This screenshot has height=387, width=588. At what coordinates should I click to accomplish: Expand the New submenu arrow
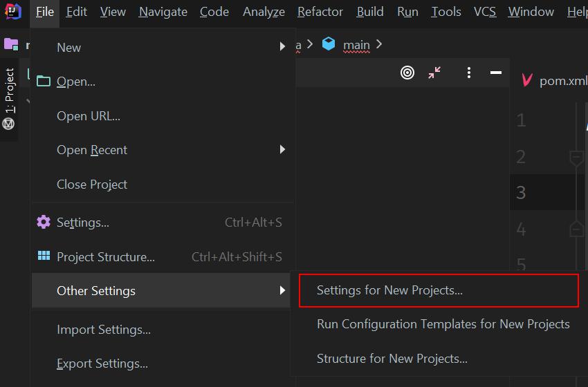click(x=282, y=46)
